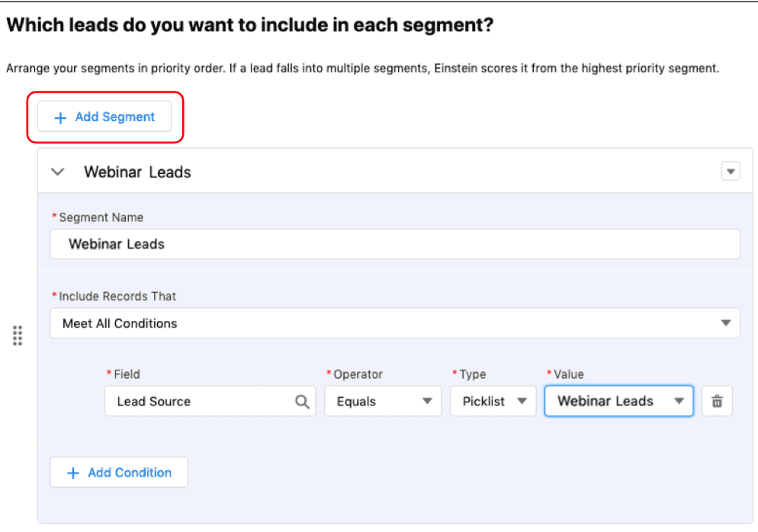Grab the segment drag handle dots

[x=18, y=335]
